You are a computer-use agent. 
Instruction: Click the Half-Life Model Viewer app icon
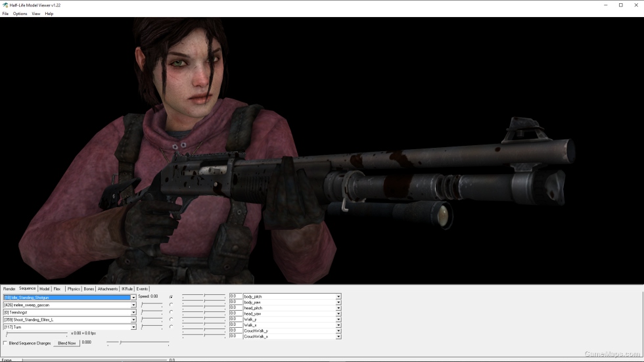5,5
